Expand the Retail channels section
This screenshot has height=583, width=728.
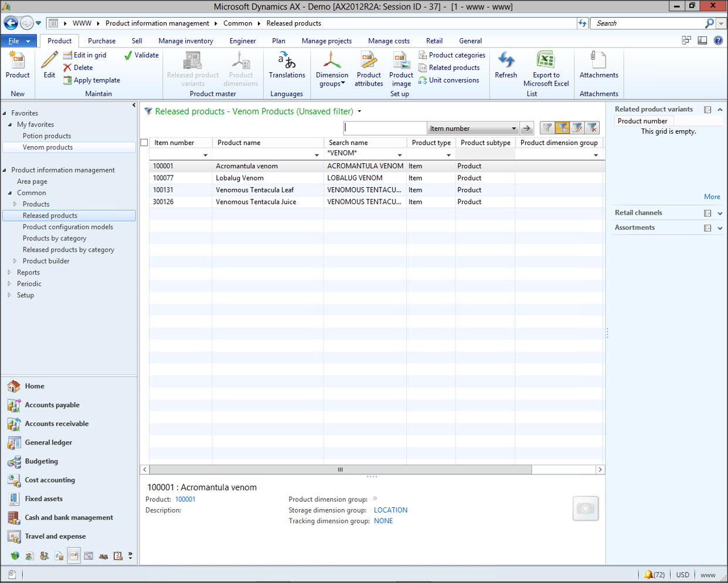pyautogui.click(x=720, y=213)
